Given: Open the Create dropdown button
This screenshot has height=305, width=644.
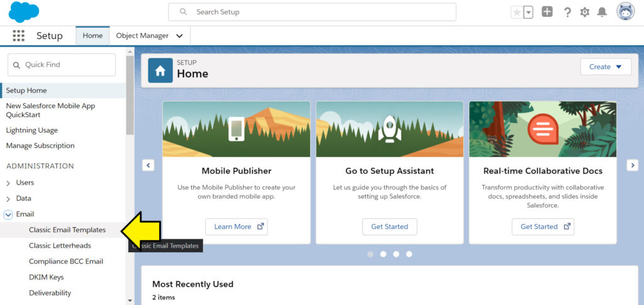Looking at the screenshot, I should point(606,67).
